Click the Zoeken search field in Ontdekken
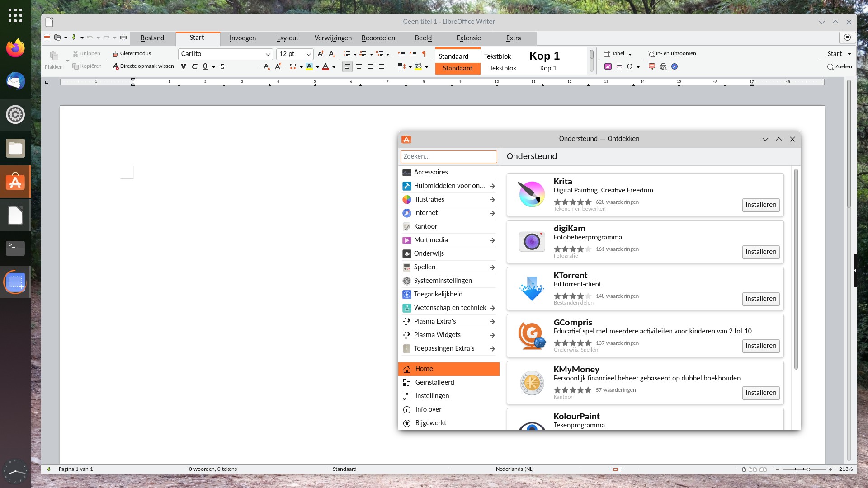 [448, 156]
